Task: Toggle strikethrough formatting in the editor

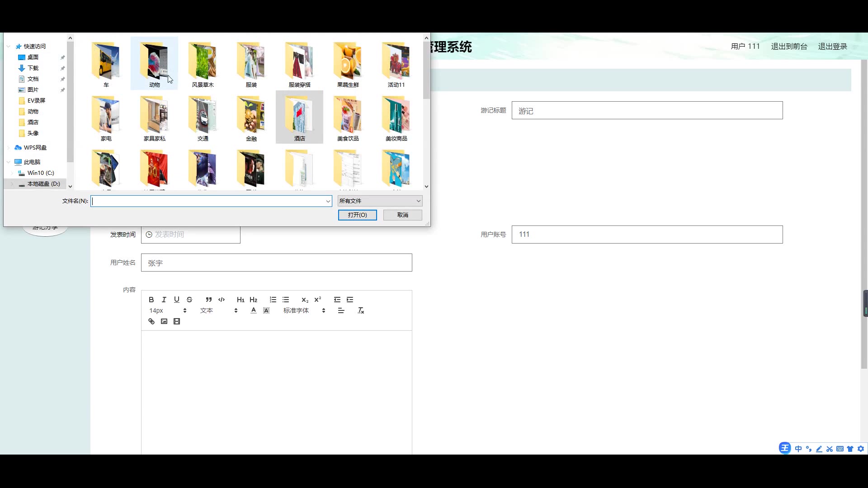Action: tap(189, 300)
